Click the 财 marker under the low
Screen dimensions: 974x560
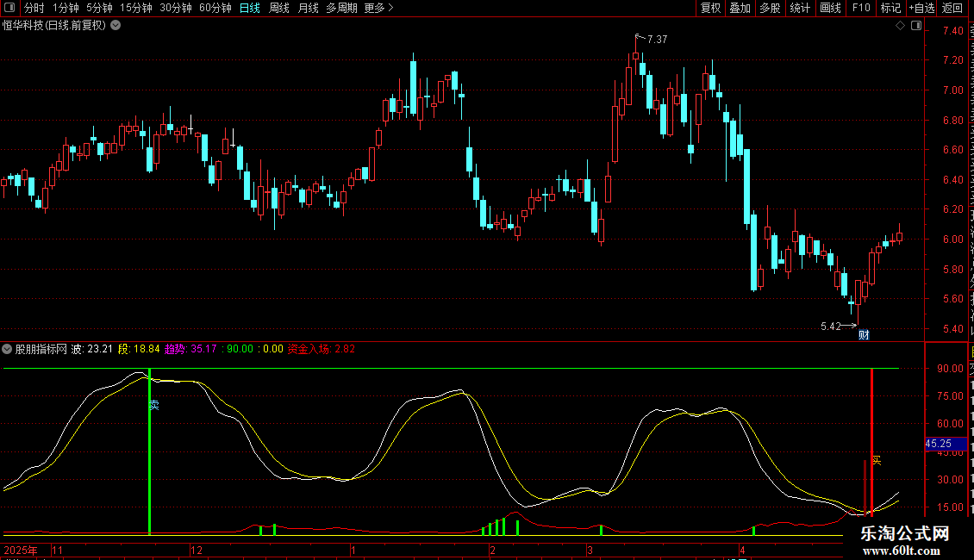tap(864, 334)
